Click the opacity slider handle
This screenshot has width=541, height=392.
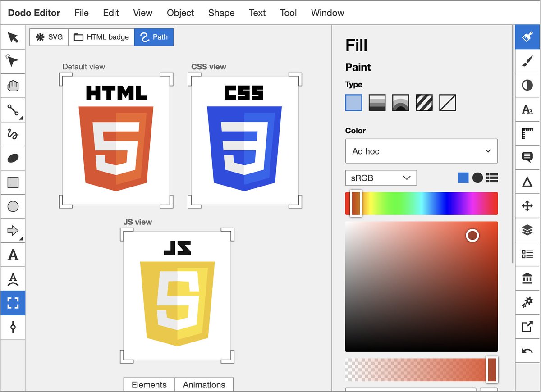tap(492, 370)
